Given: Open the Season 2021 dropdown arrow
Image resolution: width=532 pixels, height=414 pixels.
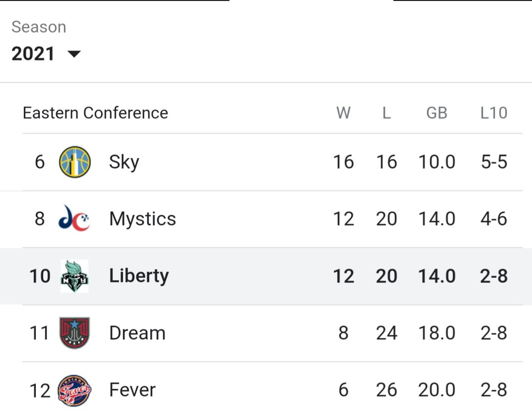Looking at the screenshot, I should click(x=74, y=54).
